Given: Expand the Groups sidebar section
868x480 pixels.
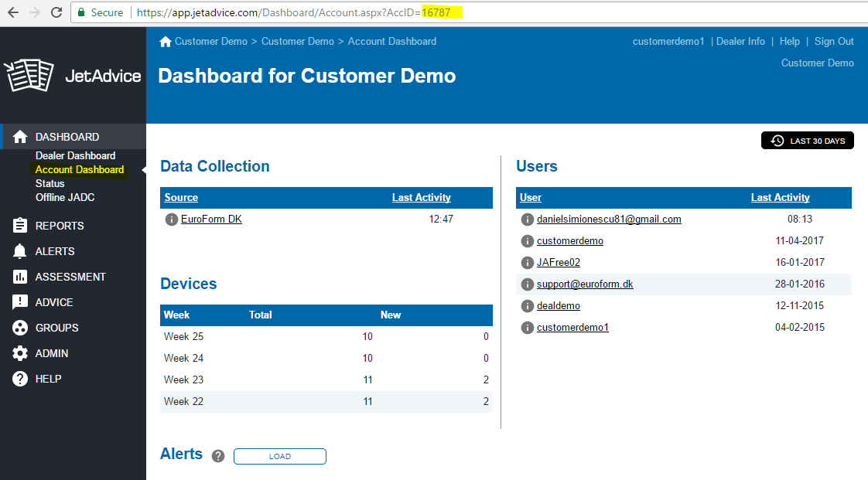Looking at the screenshot, I should tap(56, 328).
